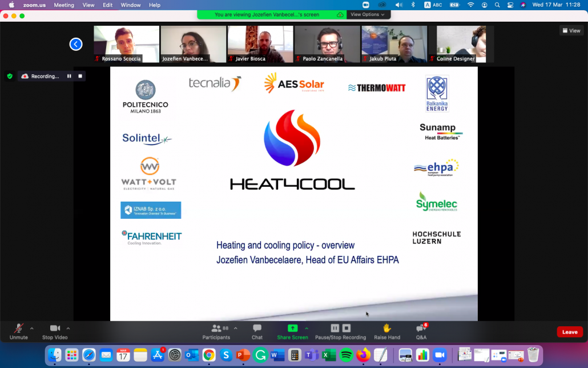
Task: Click the Zoom app icon in the Dock
Action: click(440, 355)
